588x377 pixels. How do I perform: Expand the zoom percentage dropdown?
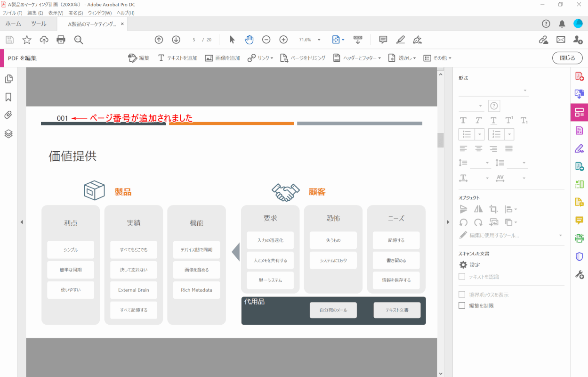point(319,40)
